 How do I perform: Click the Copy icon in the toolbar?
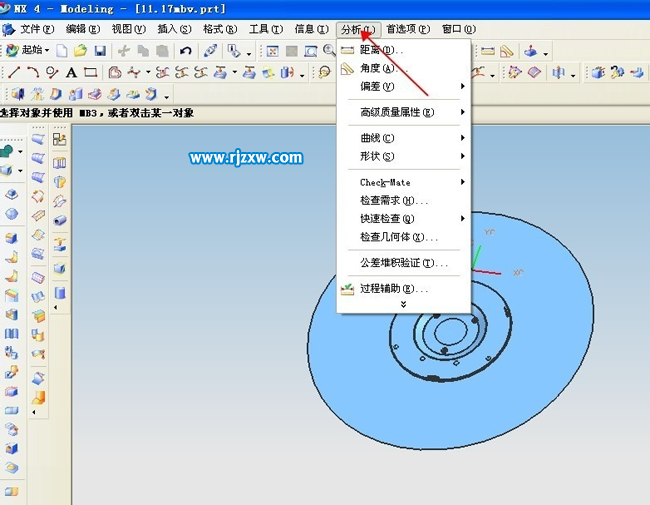[x=143, y=51]
